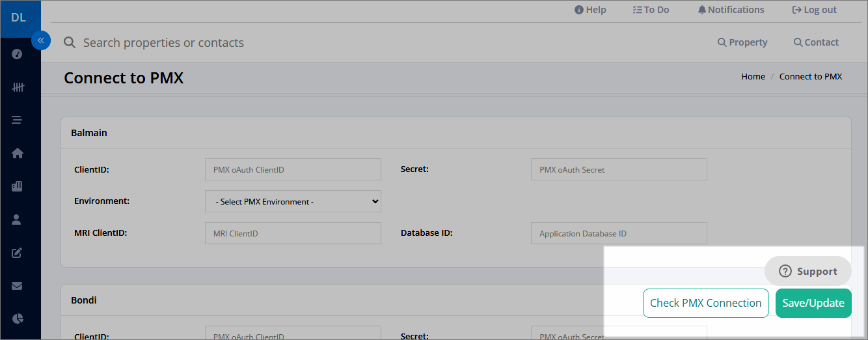This screenshot has height=340, width=868.
Task: Open the Support widget
Action: tap(807, 271)
